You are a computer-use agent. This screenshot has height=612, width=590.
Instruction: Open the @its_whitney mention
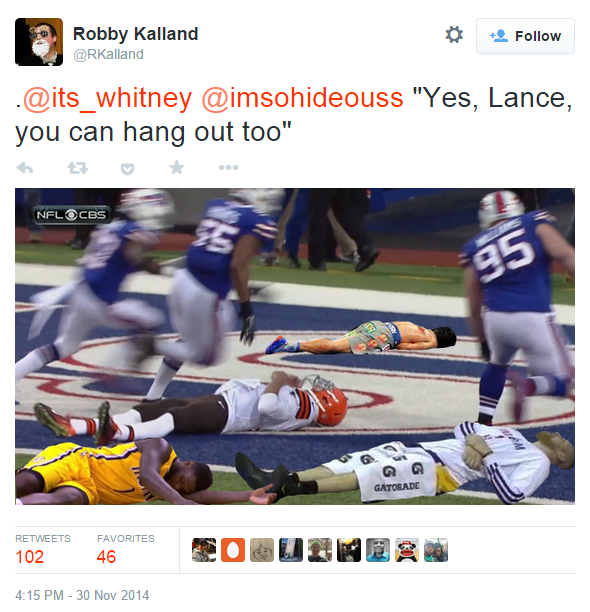coord(107,98)
